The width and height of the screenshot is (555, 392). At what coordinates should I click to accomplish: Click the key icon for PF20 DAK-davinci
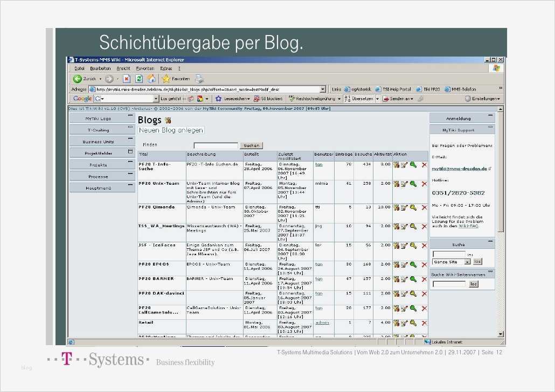(413, 294)
